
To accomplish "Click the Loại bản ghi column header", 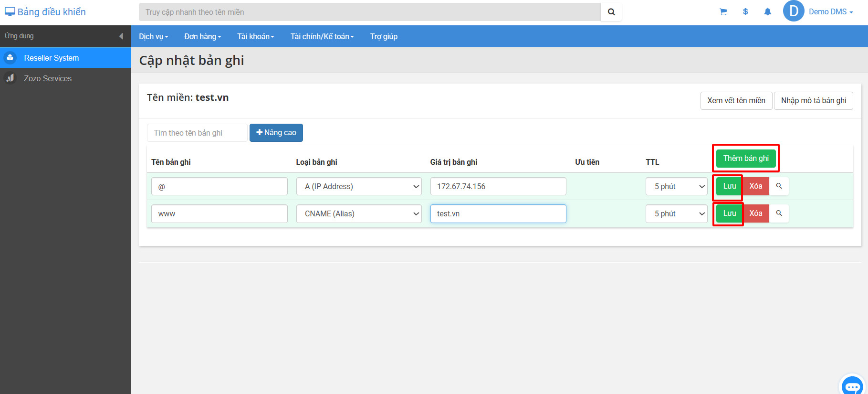I will 316,162.
